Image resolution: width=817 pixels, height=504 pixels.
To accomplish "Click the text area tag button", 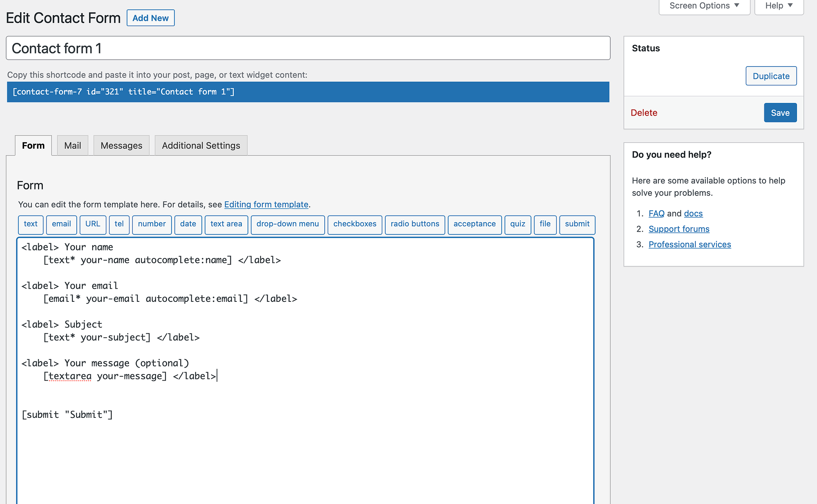I will click(226, 224).
